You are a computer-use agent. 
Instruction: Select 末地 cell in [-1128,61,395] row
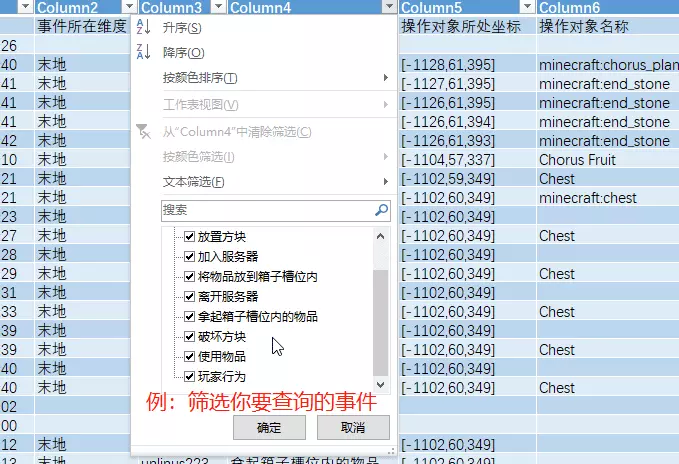[82, 64]
